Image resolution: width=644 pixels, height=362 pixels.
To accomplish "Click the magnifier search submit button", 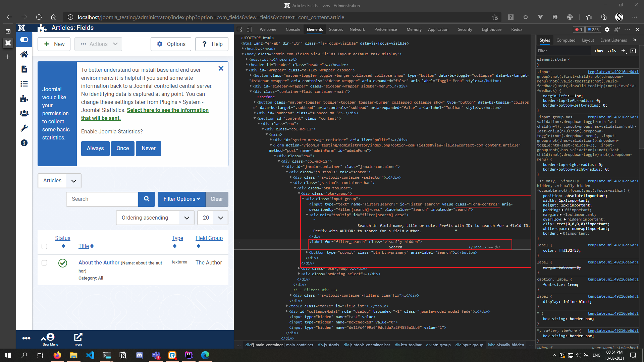I will pyautogui.click(x=147, y=199).
